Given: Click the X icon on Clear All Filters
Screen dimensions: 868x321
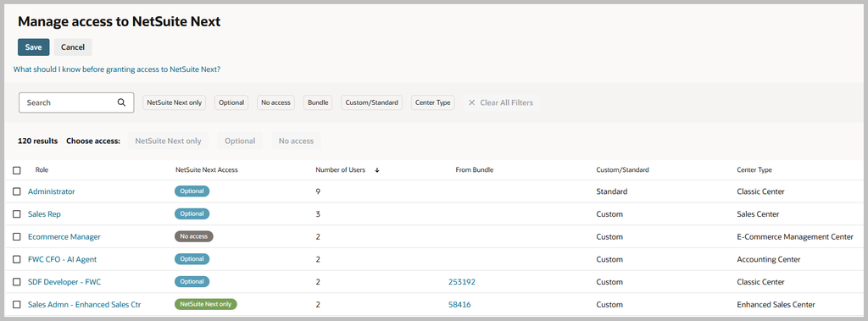Looking at the screenshot, I should [x=471, y=102].
